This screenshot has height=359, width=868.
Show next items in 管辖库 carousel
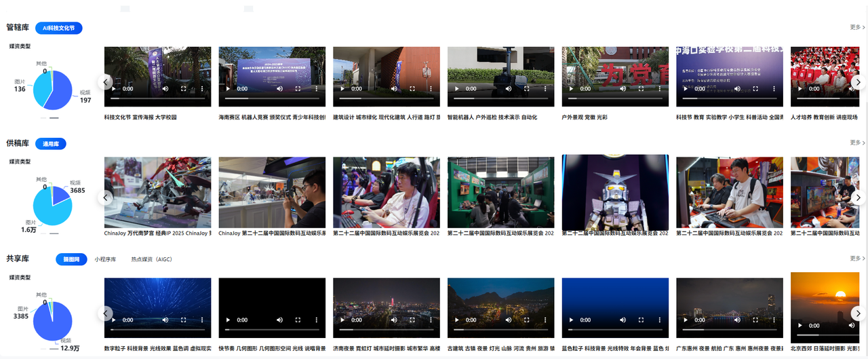click(x=858, y=82)
